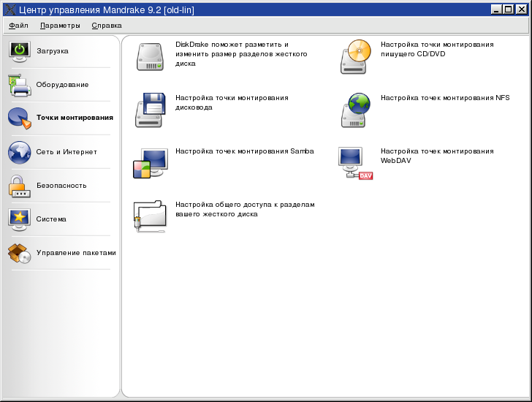
Task: Go to Управление пакетами section
Action: click(76, 253)
